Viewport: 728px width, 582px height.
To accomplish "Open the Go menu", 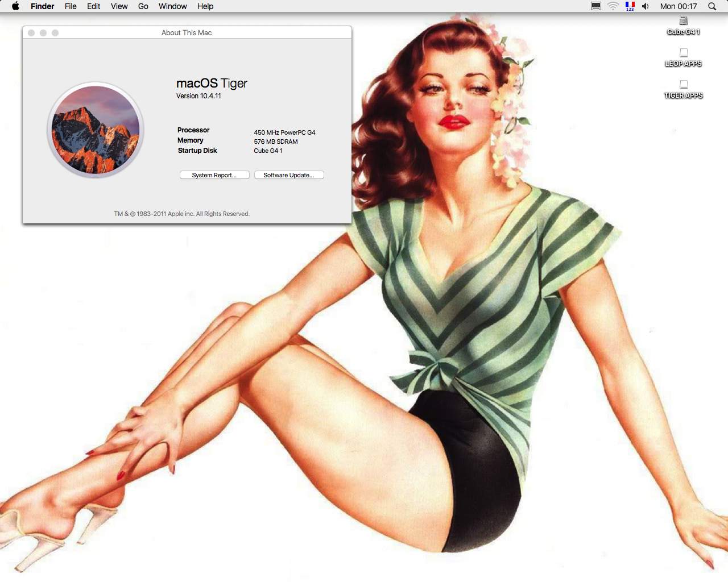I will coord(143,6).
